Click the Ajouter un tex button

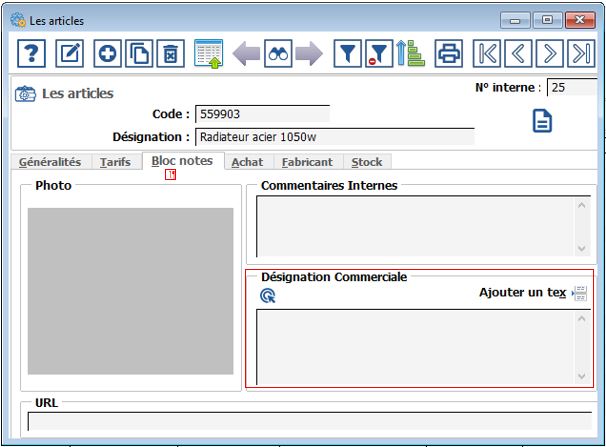pos(523,292)
